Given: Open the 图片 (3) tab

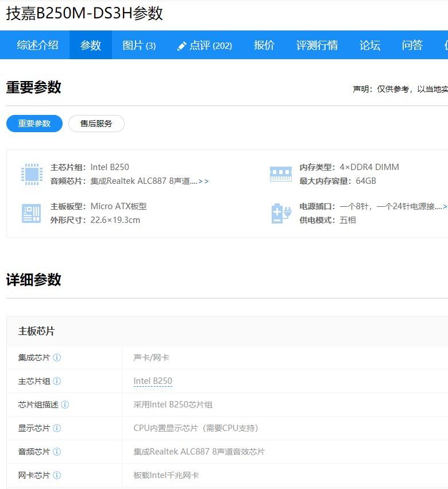Looking at the screenshot, I should coord(139,45).
